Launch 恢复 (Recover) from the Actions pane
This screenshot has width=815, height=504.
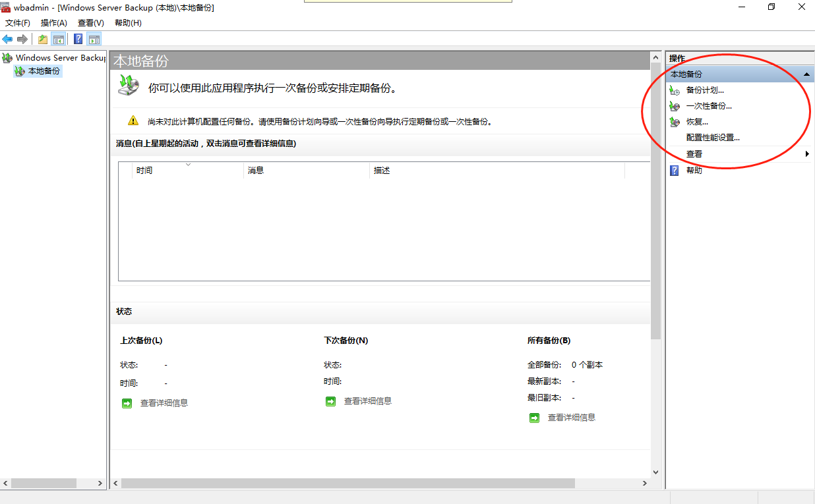click(697, 121)
